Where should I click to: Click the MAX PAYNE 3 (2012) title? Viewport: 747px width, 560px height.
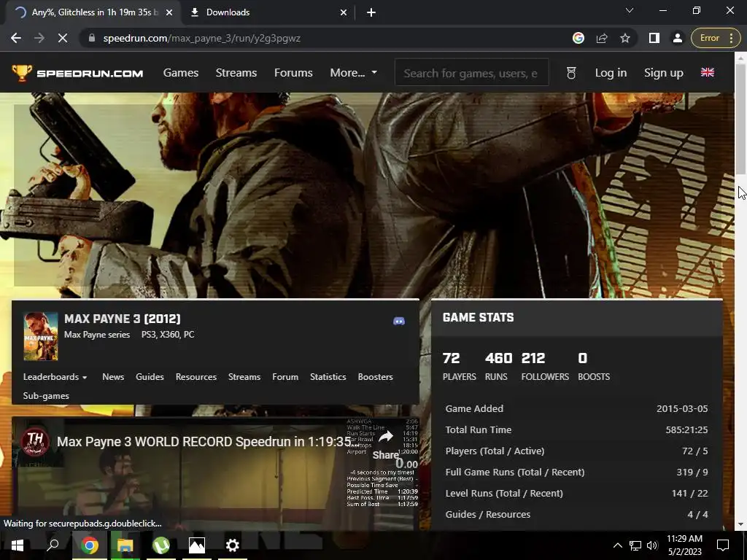[123, 319]
